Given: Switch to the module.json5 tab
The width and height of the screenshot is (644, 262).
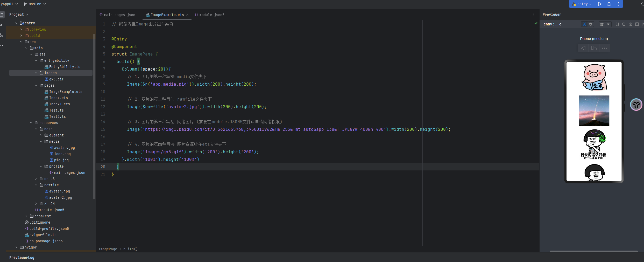Looking at the screenshot, I should coord(210,15).
